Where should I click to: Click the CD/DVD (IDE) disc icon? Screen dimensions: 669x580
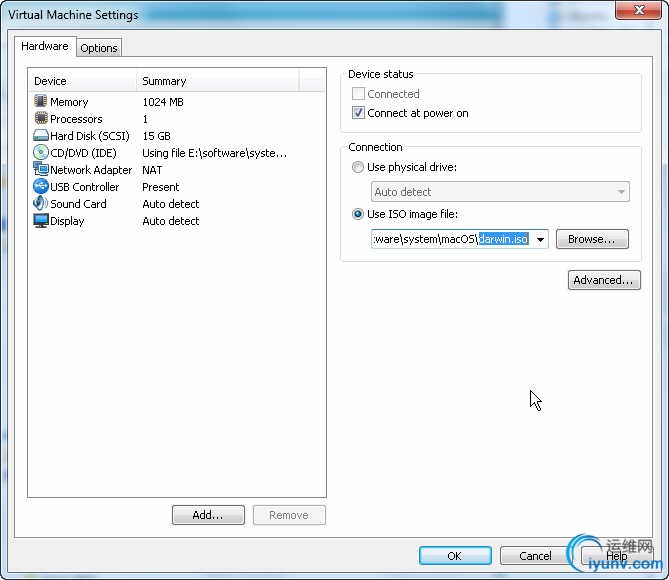coord(41,152)
